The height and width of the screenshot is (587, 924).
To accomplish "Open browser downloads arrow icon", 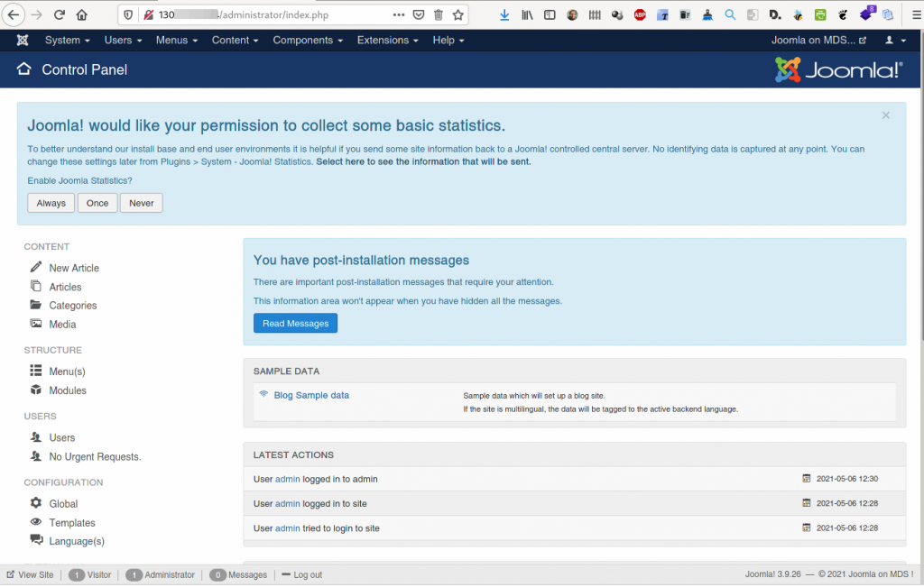I will 504,14.
